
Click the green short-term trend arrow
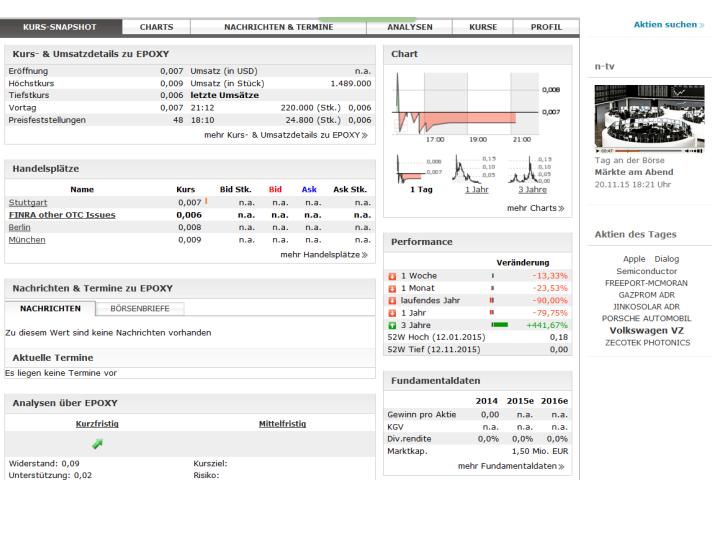pos(97,444)
